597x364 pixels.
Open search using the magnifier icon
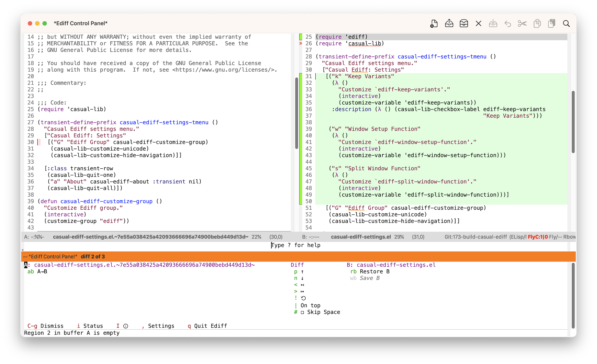tap(566, 23)
